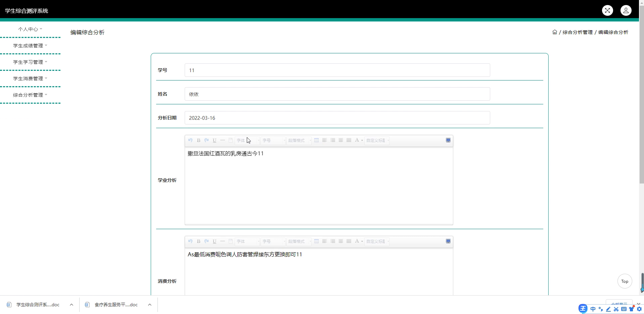Image resolution: width=644 pixels, height=314 pixels.
Task: Insert horizontal line in 学业分析 editor
Action: (x=223, y=140)
